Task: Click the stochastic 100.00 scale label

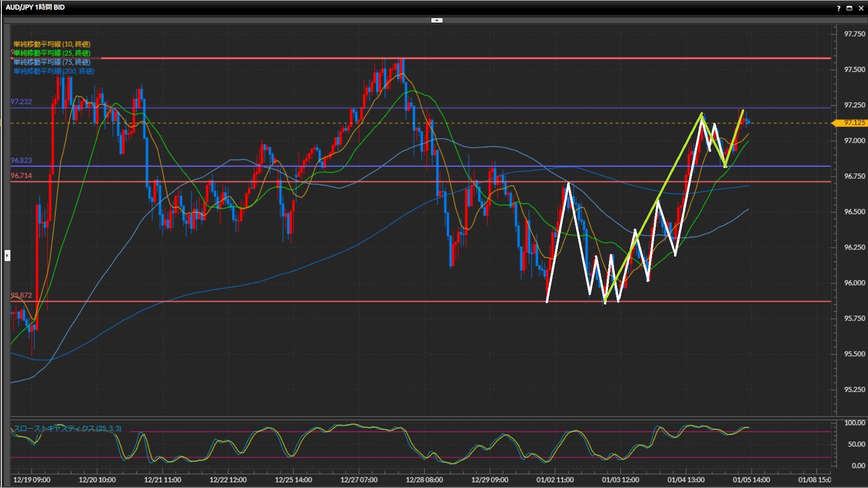Action: pyautogui.click(x=854, y=423)
